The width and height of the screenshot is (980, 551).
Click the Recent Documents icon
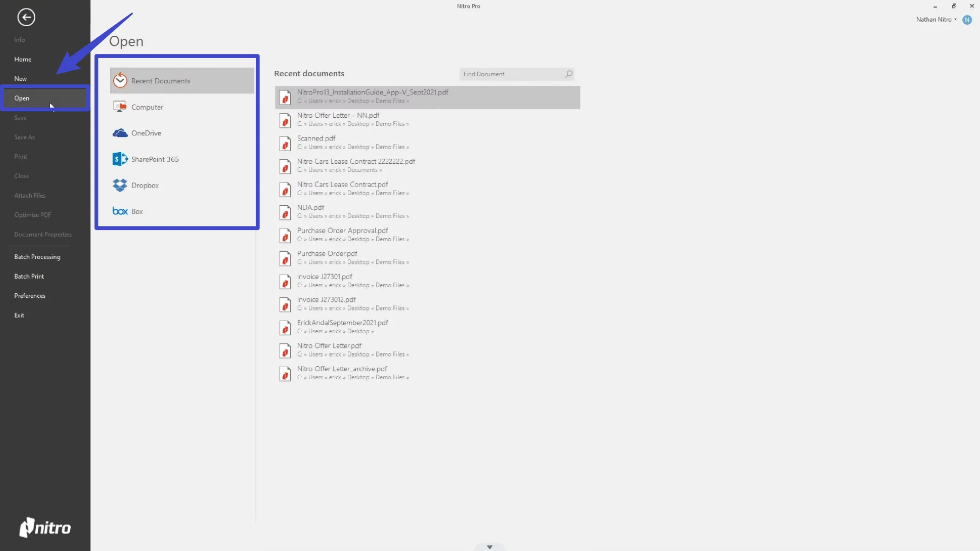point(120,80)
